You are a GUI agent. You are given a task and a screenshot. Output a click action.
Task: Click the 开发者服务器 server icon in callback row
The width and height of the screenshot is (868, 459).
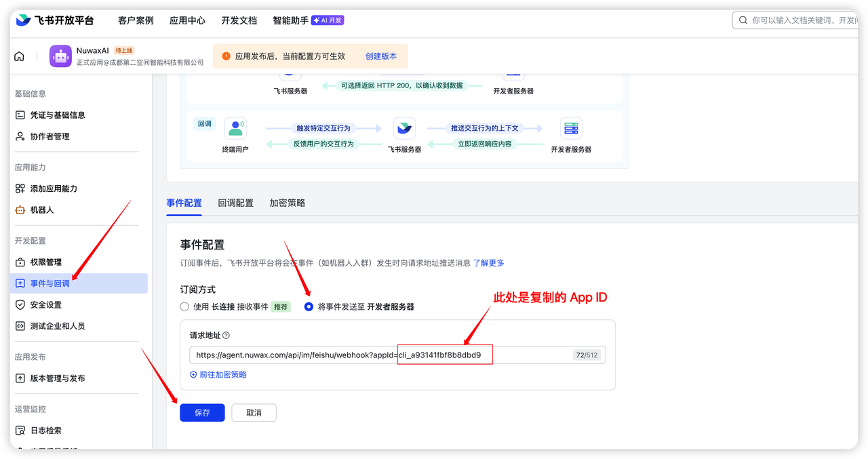click(x=571, y=128)
